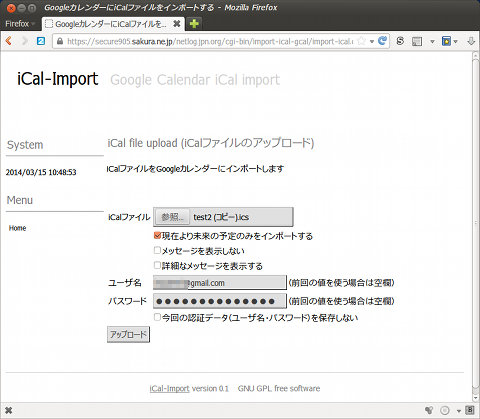Open the Firefox menu button
The image size is (480, 419).
(20, 24)
